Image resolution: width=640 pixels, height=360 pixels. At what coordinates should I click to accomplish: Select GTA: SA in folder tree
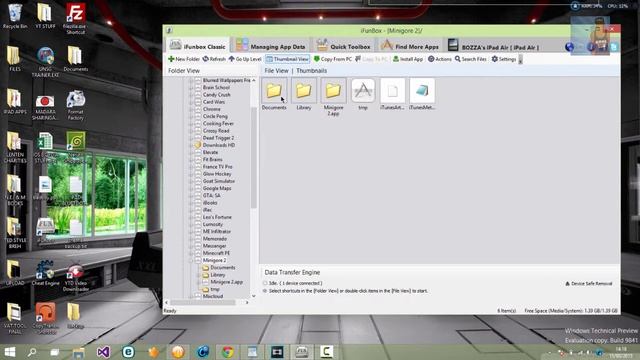(x=211, y=196)
